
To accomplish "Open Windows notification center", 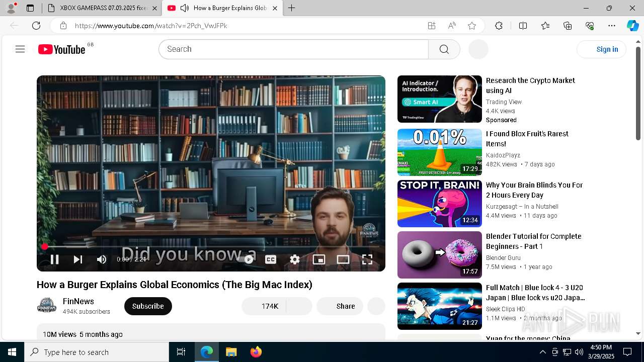I will tap(627, 352).
